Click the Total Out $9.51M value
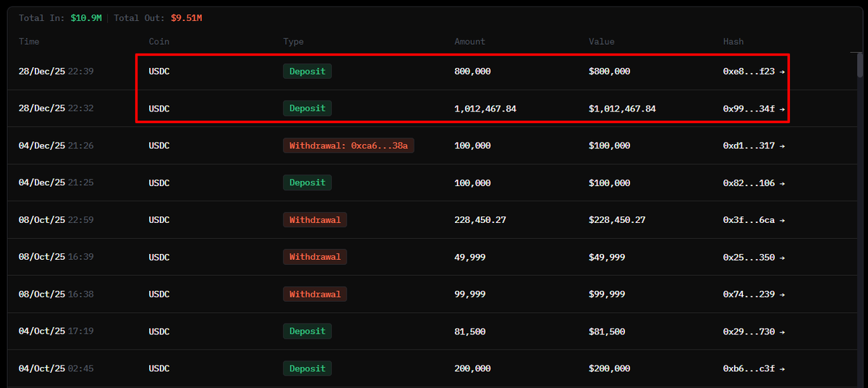Screen dimensions: 868x388 187,17
